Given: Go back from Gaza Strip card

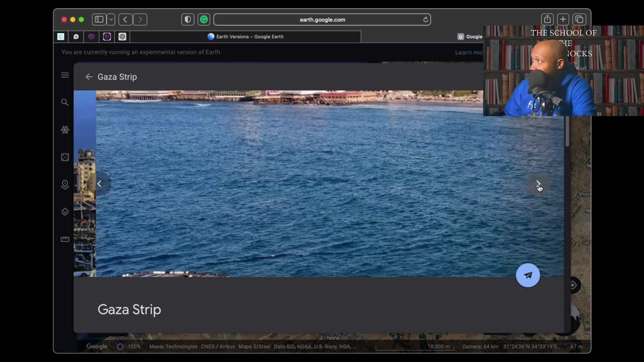Looking at the screenshot, I should tap(89, 77).
